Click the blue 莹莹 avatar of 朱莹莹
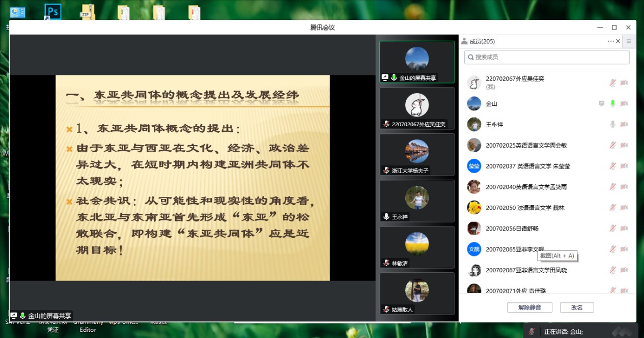644x338 pixels. point(474,166)
